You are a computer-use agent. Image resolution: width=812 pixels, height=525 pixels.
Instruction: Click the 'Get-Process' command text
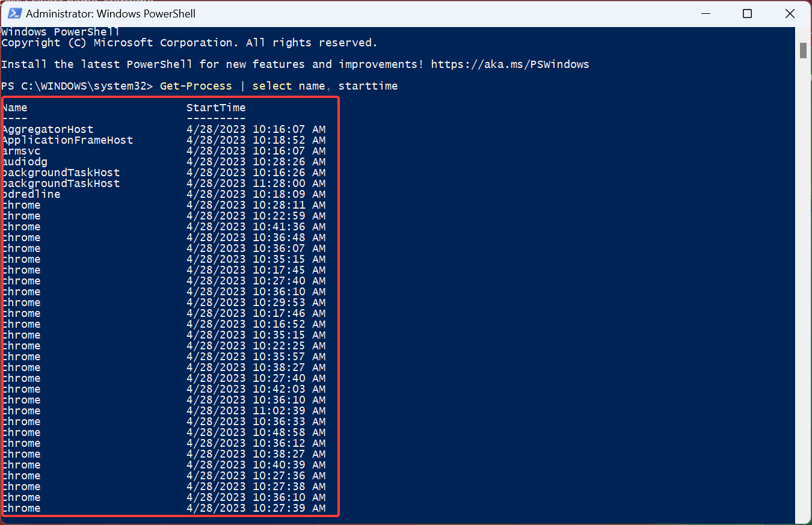coord(196,86)
